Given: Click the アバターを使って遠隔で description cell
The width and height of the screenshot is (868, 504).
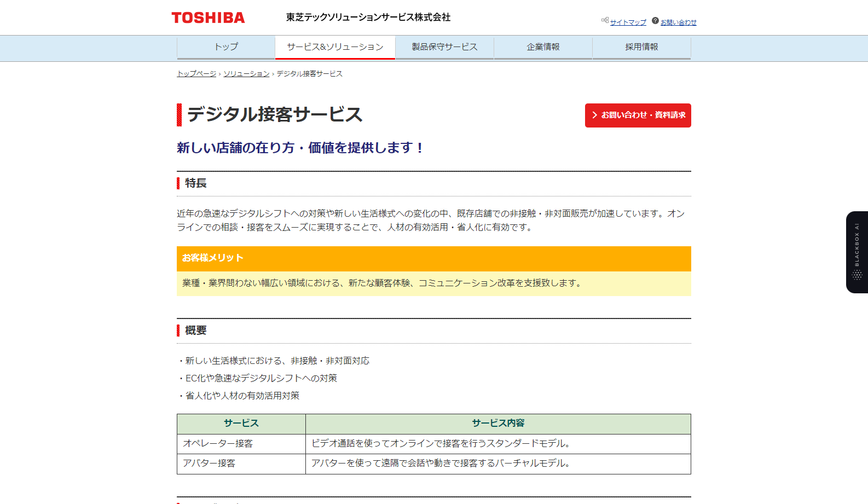Looking at the screenshot, I should (x=498, y=464).
